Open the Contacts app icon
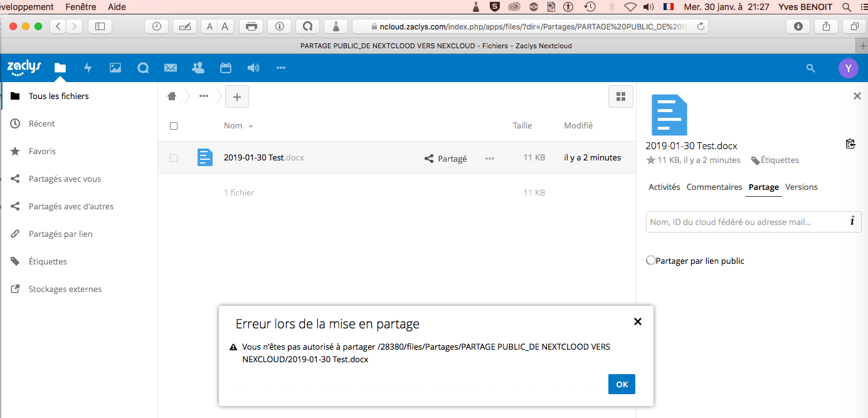 (198, 68)
